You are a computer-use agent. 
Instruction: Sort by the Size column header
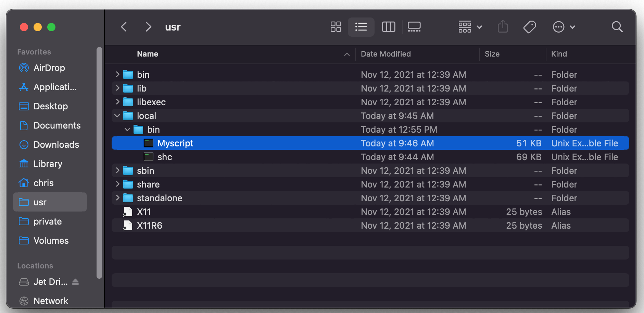click(492, 54)
